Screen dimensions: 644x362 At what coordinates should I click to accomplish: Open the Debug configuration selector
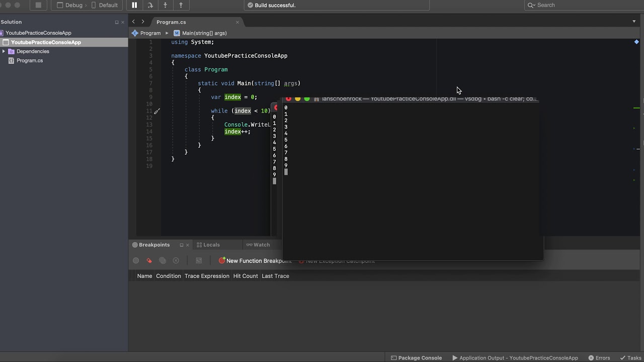pyautogui.click(x=69, y=5)
